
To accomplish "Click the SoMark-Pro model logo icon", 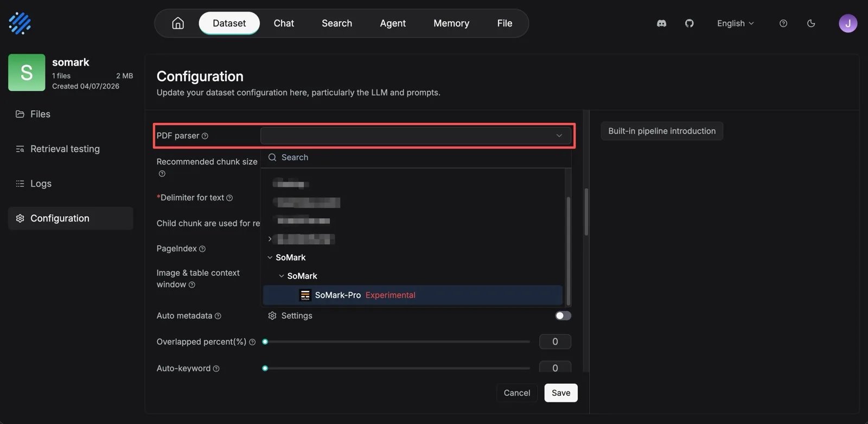I will click(305, 295).
